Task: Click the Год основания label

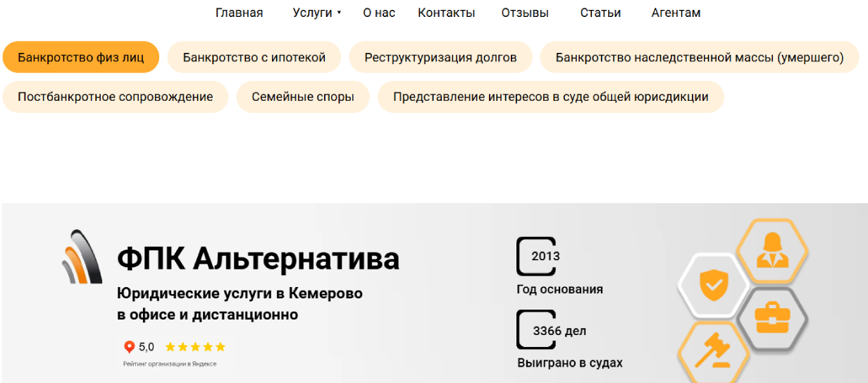Action: pos(560,289)
